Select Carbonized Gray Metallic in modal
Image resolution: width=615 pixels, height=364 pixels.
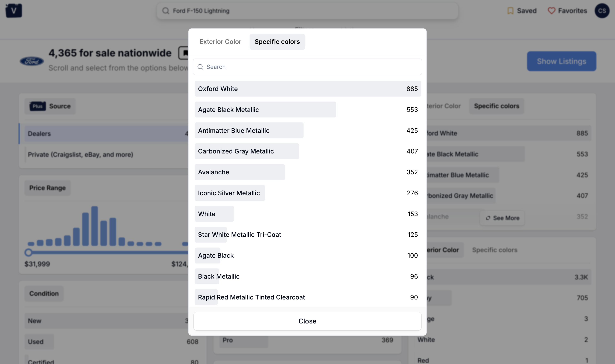tap(308, 151)
